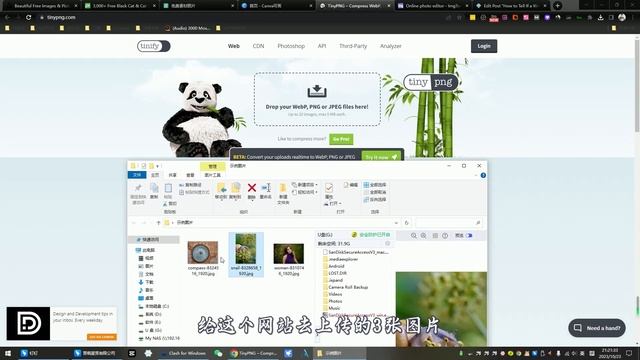Screen dimensions: 640x360
Task: Open the address bar history dropdown in Explorer
Action: pos(396,223)
